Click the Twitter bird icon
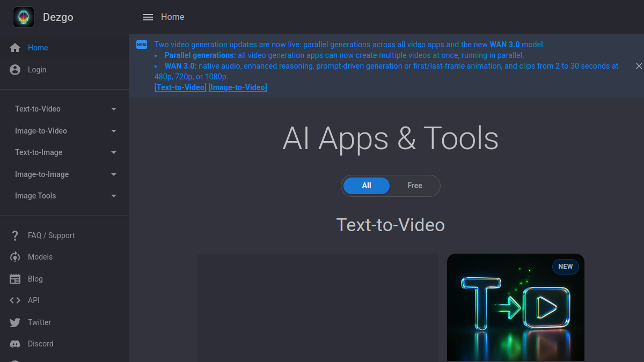The image size is (644, 362). 15,322
